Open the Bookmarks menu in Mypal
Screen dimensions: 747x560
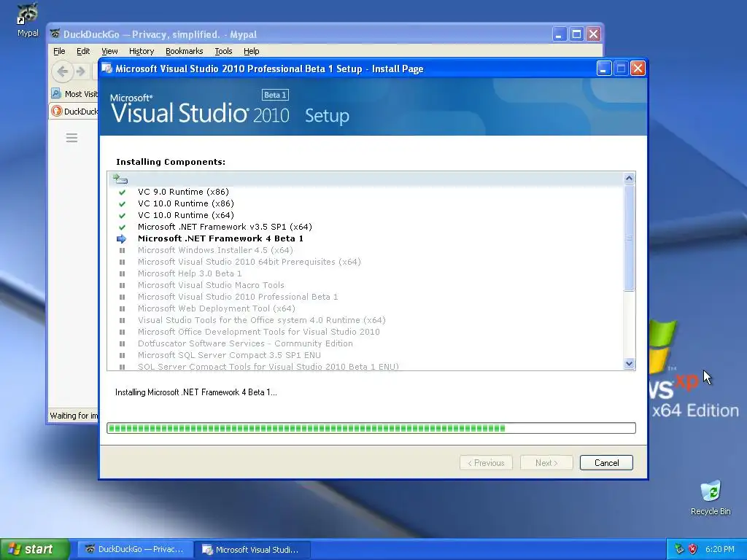click(185, 51)
